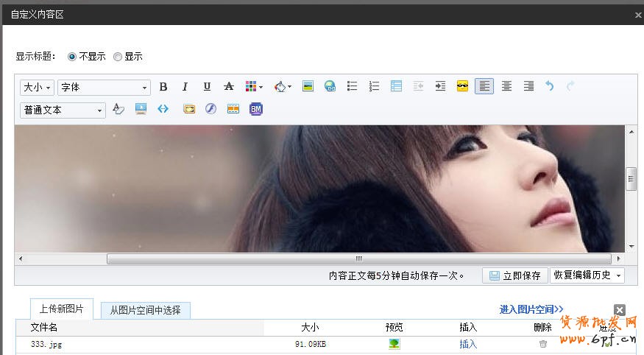Open the 大小 font size dropdown
This screenshot has width=644, height=355.
(37, 88)
